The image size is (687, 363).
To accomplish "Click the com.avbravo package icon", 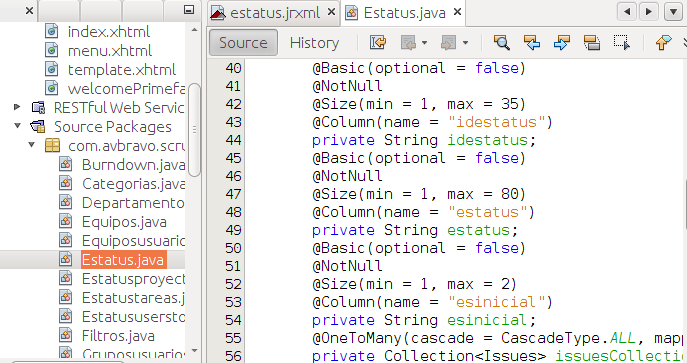I will [53, 146].
